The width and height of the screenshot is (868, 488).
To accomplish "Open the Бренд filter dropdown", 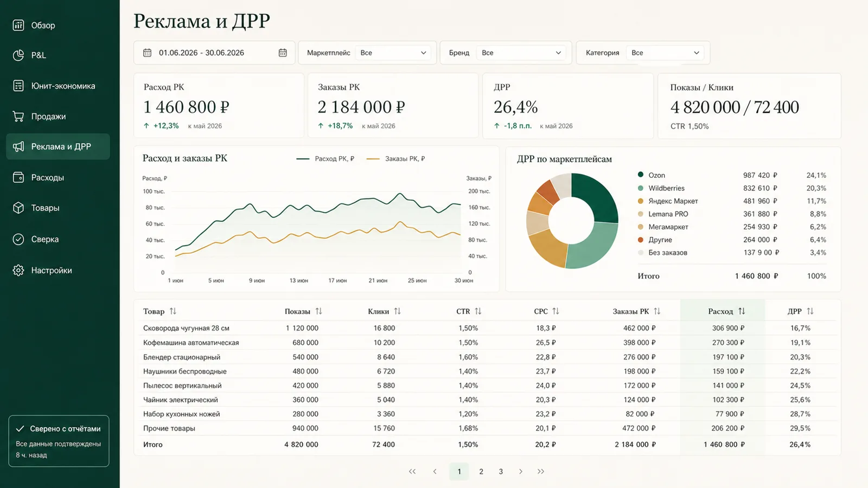I will (x=521, y=53).
